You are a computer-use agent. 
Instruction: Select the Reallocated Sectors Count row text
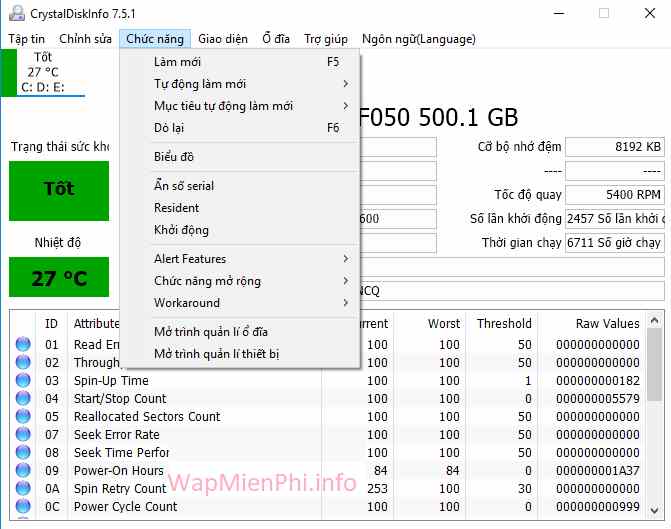[147, 416]
